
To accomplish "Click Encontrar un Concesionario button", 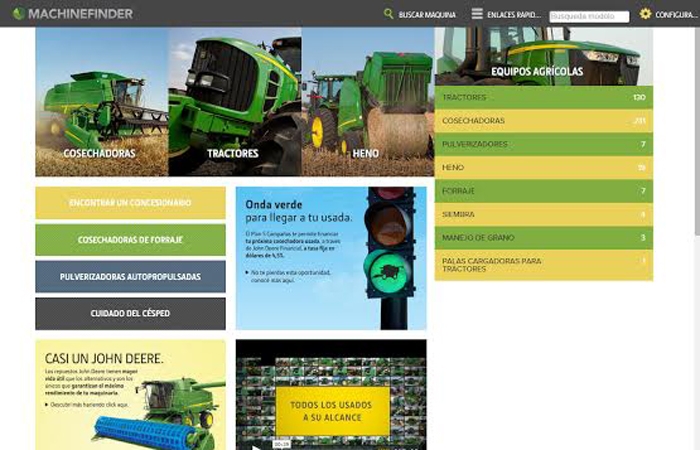I will (130, 203).
